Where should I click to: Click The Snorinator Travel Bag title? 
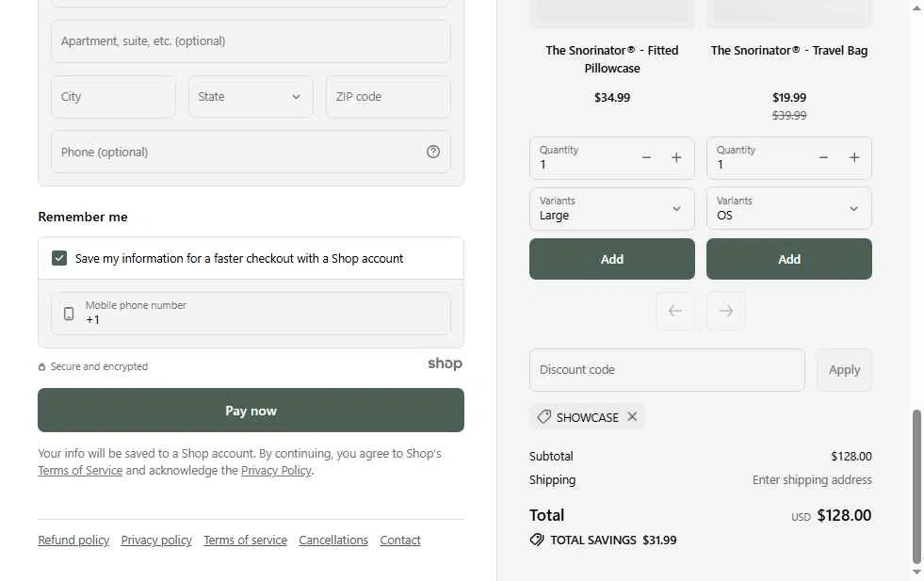[x=789, y=51]
